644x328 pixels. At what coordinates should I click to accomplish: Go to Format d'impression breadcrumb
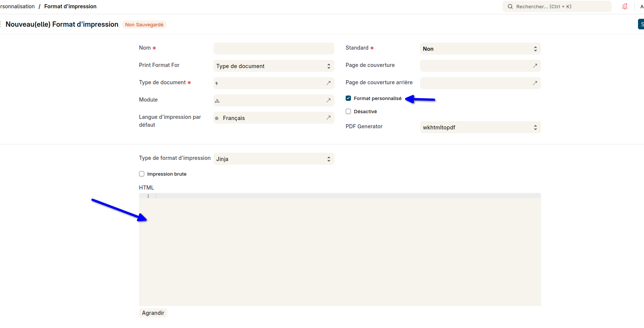coord(70,6)
